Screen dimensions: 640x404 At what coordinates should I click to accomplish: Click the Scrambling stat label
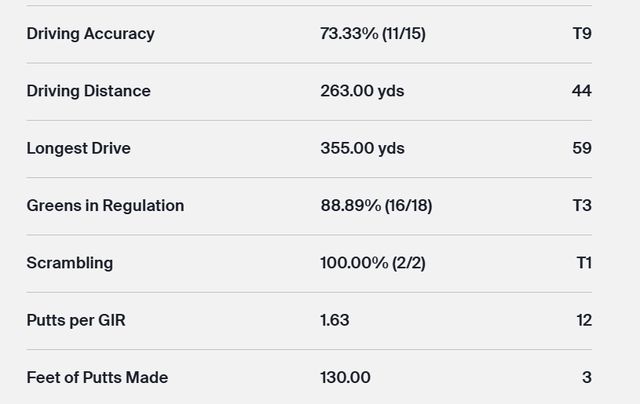69,263
